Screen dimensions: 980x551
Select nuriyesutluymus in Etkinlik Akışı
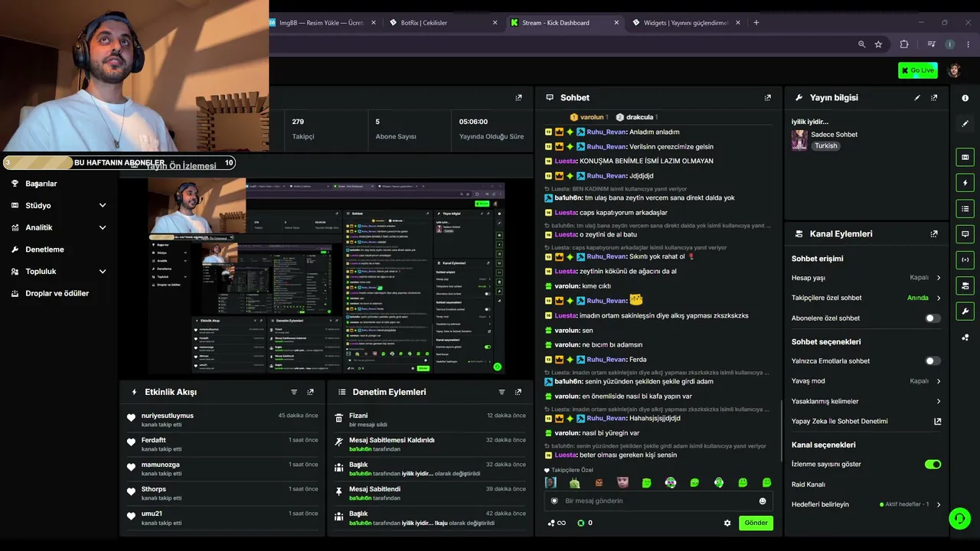[x=222, y=419]
